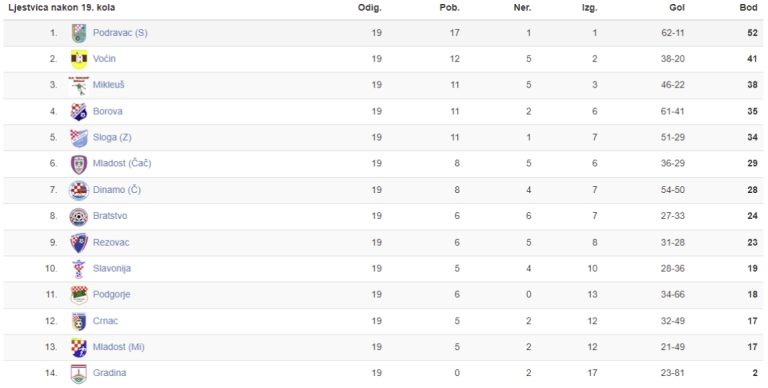768x388 pixels.
Task: Click the Mladost (Čač) club crest
Action: click(x=79, y=164)
